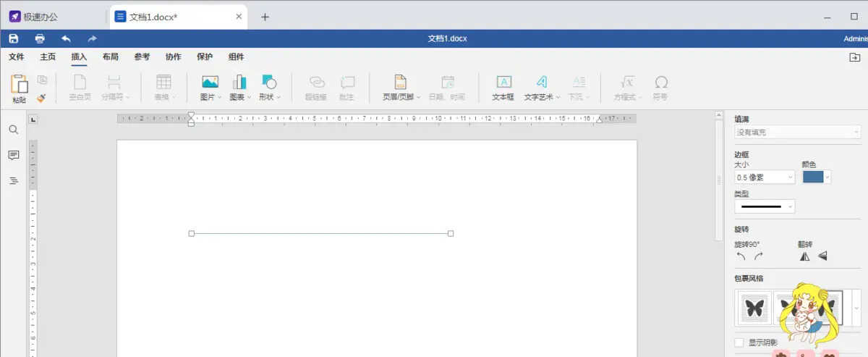The width and height of the screenshot is (868, 357).
Task: Open the search panel magnifier icon
Action: point(13,130)
